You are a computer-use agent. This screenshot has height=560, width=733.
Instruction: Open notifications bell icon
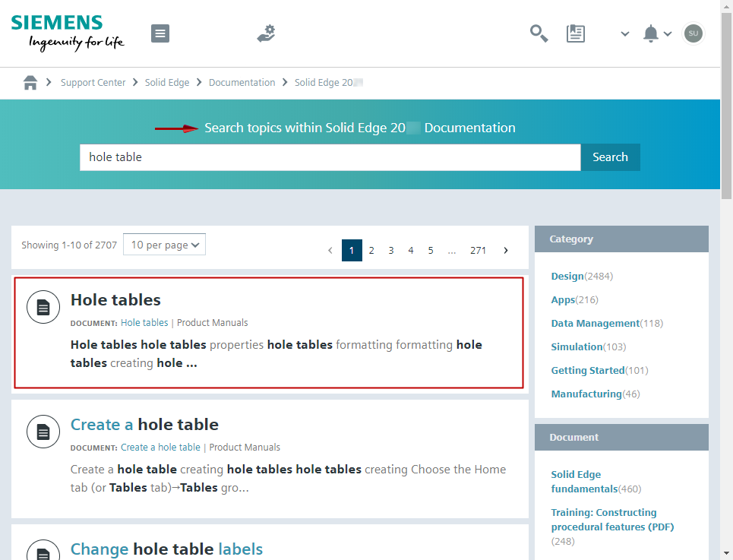(x=651, y=33)
